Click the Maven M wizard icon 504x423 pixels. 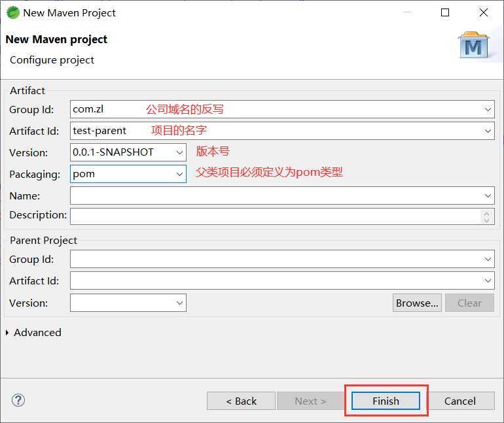(473, 44)
